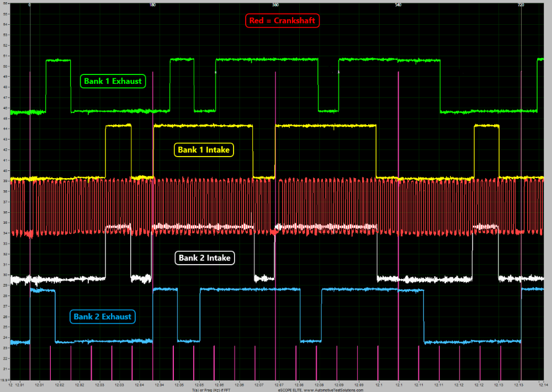Select the blue 'Bank 2 Exhaust' label
The width and height of the screenshot is (552, 392).
[103, 316]
